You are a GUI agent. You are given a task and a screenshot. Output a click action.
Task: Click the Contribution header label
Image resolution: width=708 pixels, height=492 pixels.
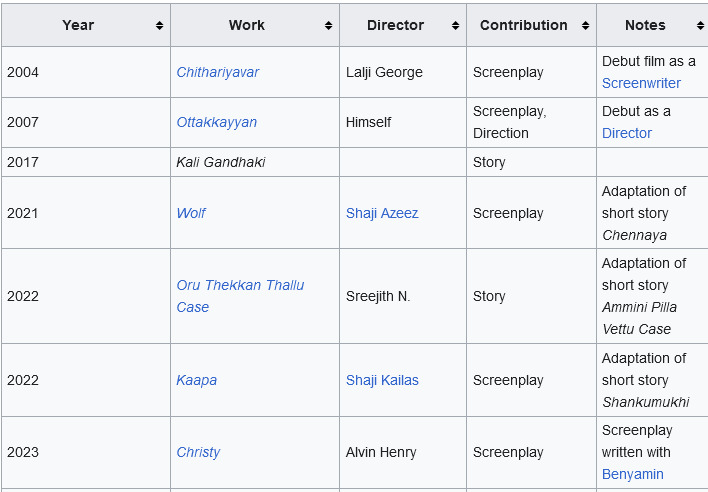click(524, 25)
